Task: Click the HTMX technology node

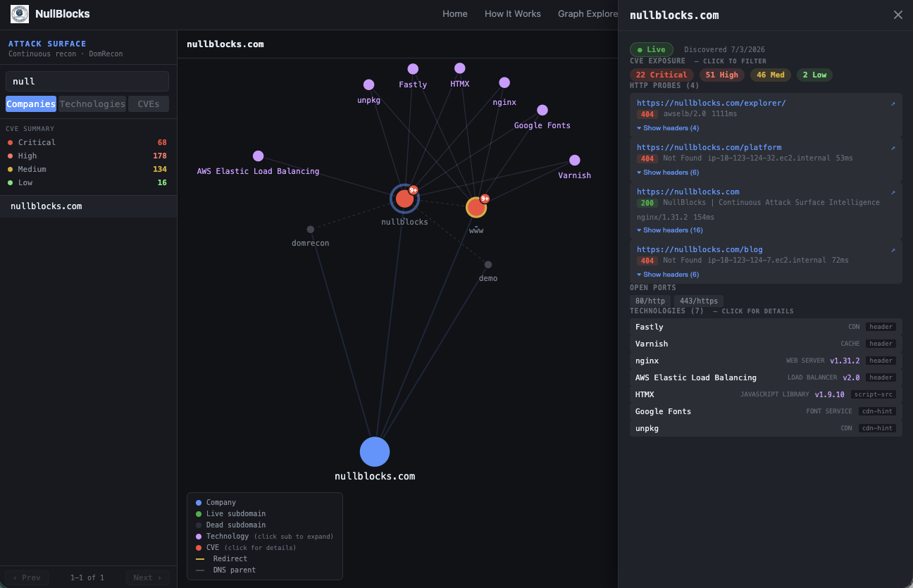Action: (x=460, y=68)
